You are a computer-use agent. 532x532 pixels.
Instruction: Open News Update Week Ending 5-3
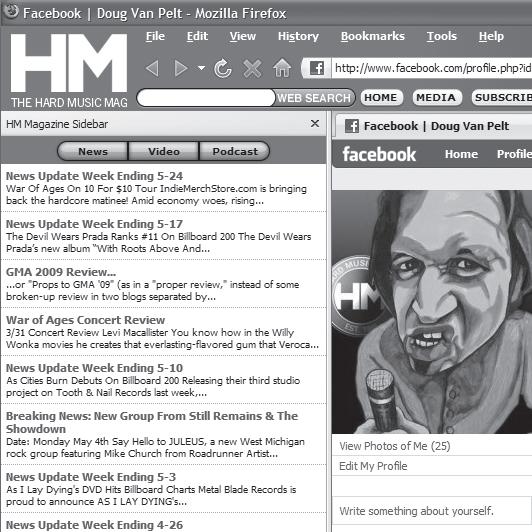point(91,477)
